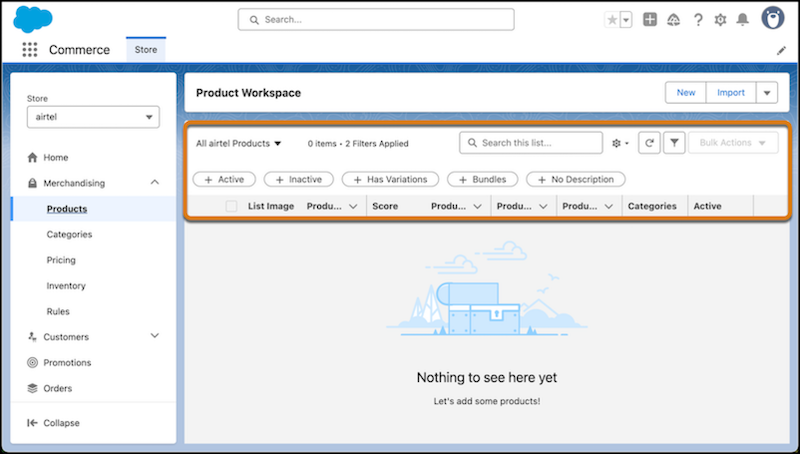Image resolution: width=800 pixels, height=454 pixels.
Task: Tick the select-all checkbox in table header
Action: [231, 206]
